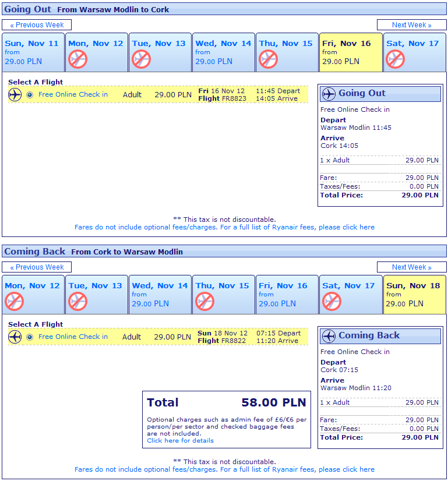Go to Next Week for outbound flights
Screen dimensions: 448x481
point(411,25)
